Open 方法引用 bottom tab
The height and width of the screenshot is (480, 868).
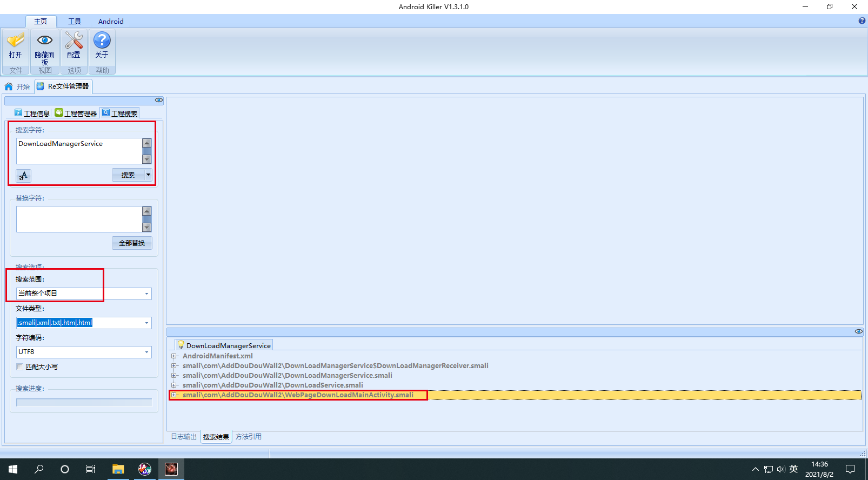[249, 437]
